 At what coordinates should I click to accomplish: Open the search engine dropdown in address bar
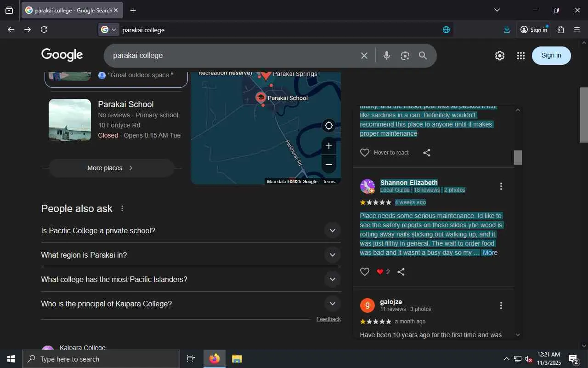(109, 30)
